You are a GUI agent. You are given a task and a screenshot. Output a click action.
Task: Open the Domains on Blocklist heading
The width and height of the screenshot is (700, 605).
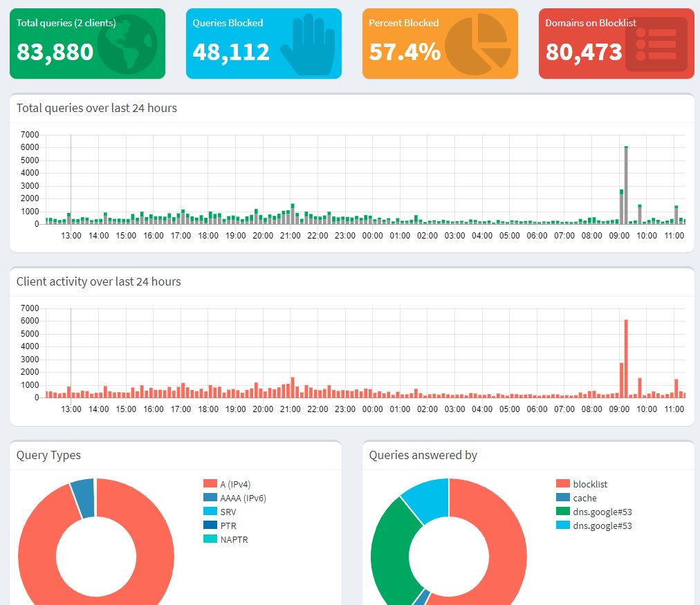point(591,23)
